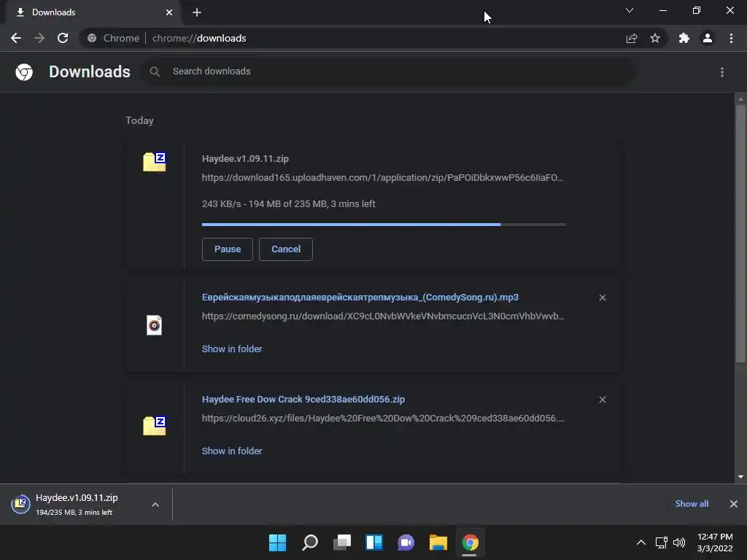Click the cloud26.xyz file URL
The width and height of the screenshot is (747, 560).
(383, 418)
